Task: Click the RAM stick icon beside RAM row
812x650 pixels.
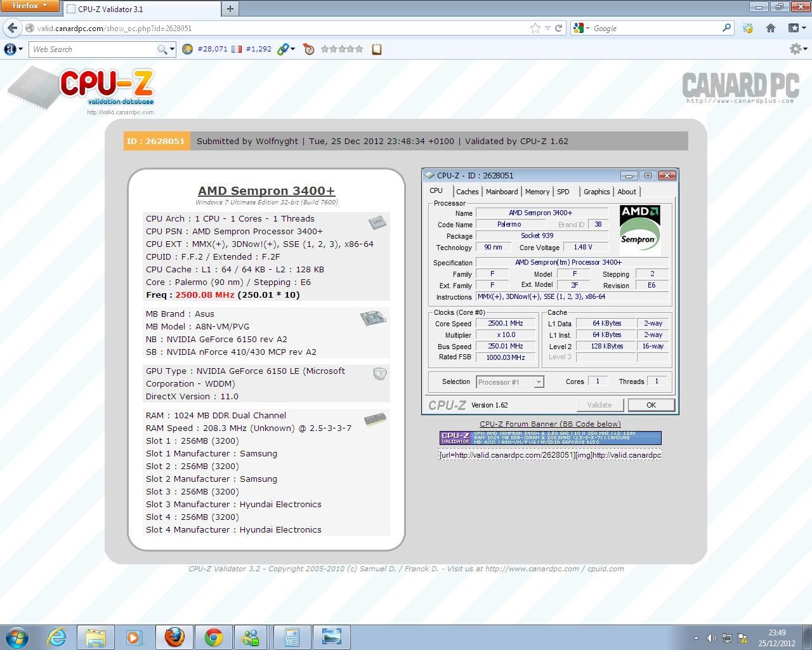Action: coord(376,420)
